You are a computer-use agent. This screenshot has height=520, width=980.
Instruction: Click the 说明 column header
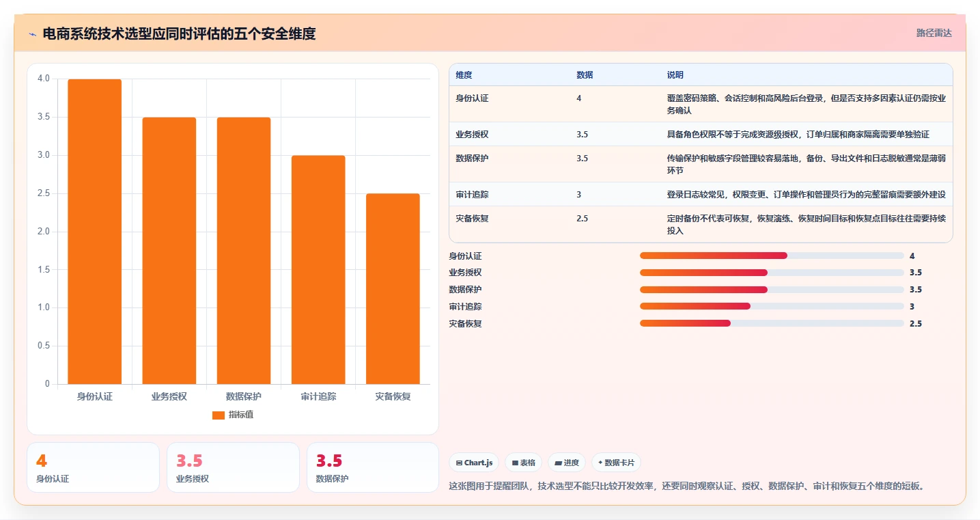click(675, 74)
